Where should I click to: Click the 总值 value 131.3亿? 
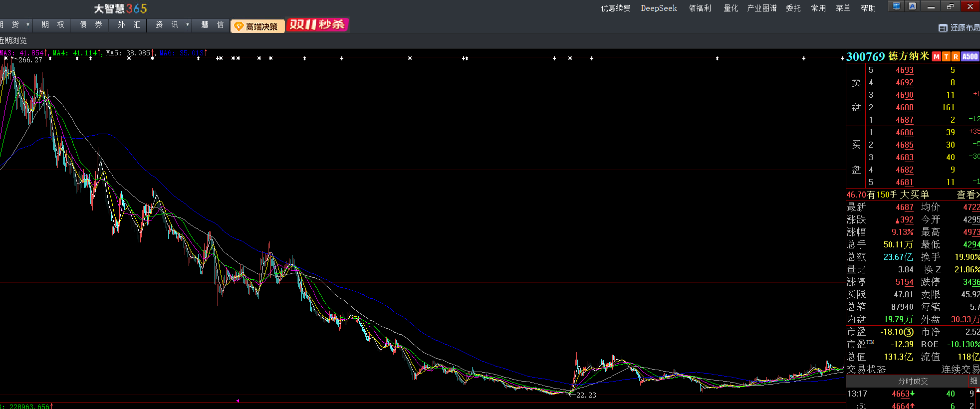[x=898, y=357]
